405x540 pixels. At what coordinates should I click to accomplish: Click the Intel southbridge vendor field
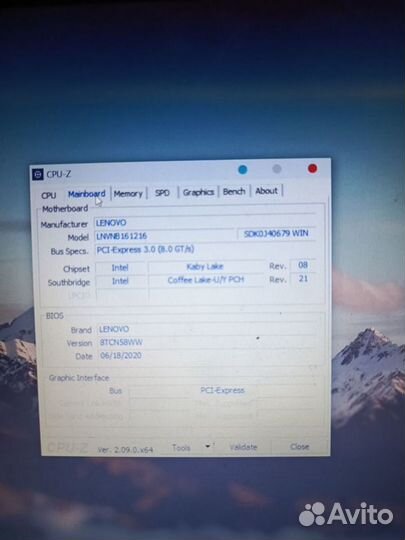[120, 281]
